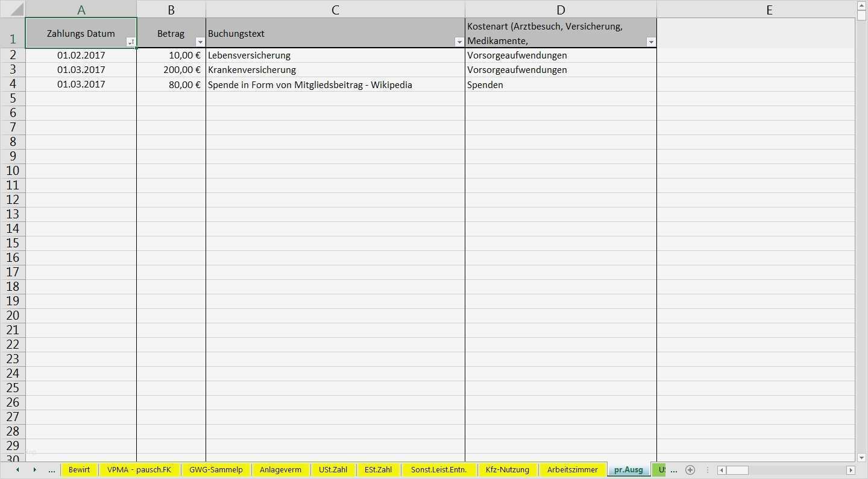Open the Arbeitszimmer worksheet tab
The height and width of the screenshot is (479, 868).
point(572,469)
